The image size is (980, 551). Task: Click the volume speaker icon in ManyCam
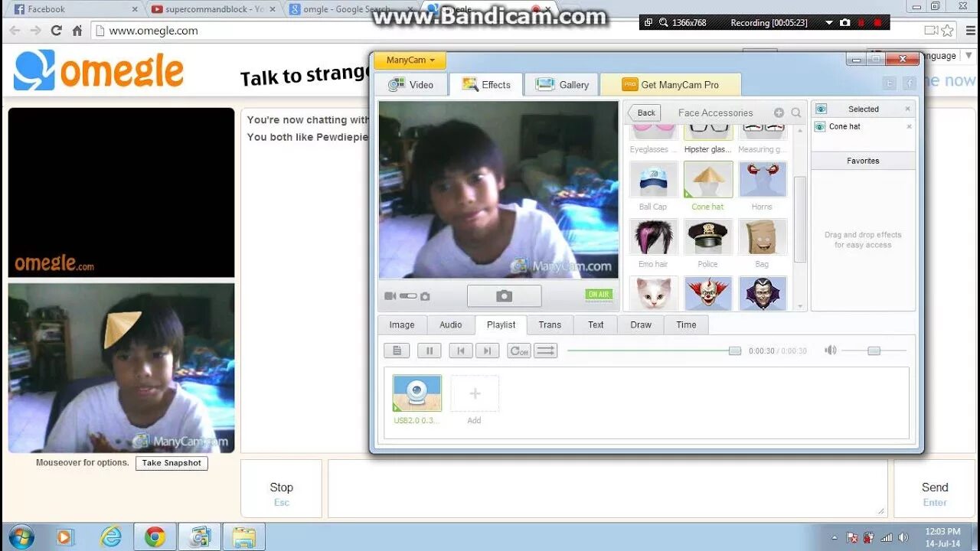831,350
